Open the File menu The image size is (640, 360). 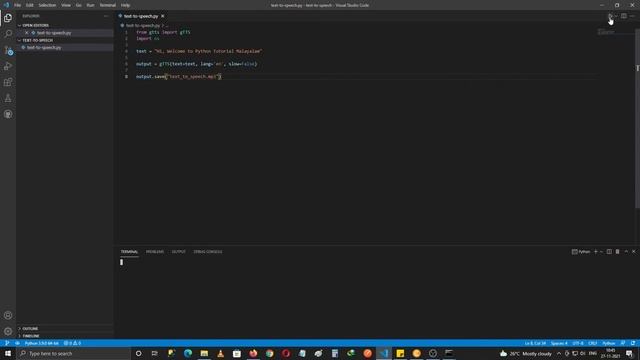point(18,5)
